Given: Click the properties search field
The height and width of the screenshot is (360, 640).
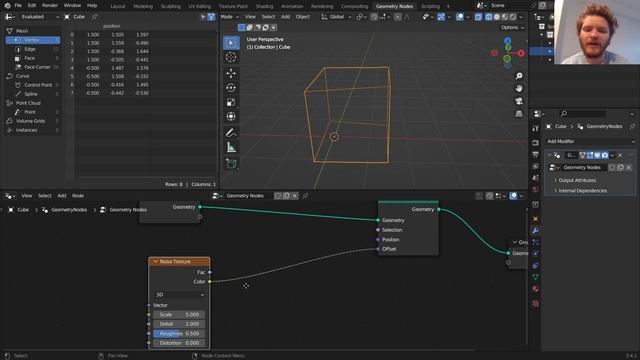Looking at the screenshot, I should click(x=582, y=114).
